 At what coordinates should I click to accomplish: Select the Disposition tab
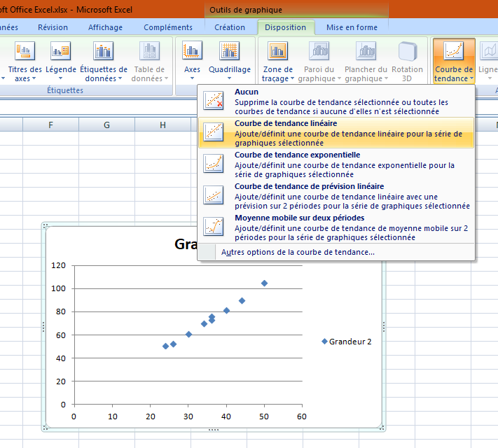point(285,27)
